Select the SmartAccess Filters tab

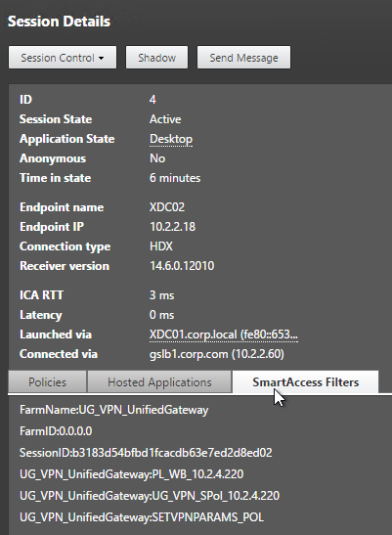pos(305,382)
